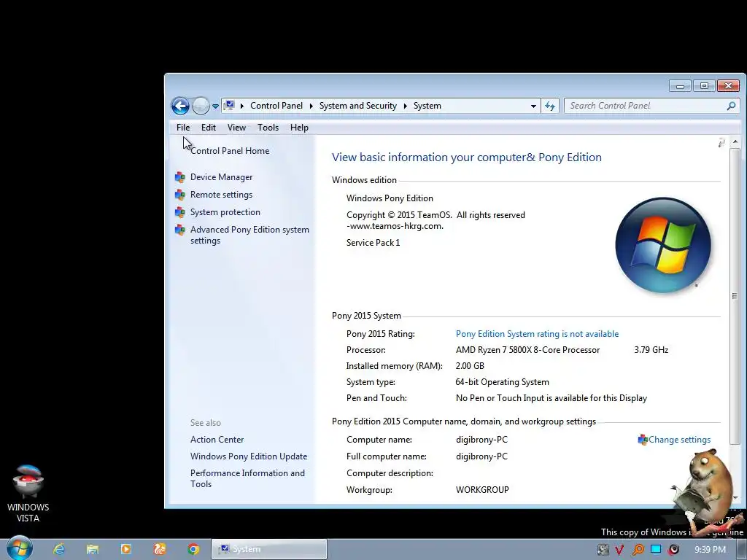
Task: Click shield icon beside Advanced Pony settings
Action: (x=180, y=230)
